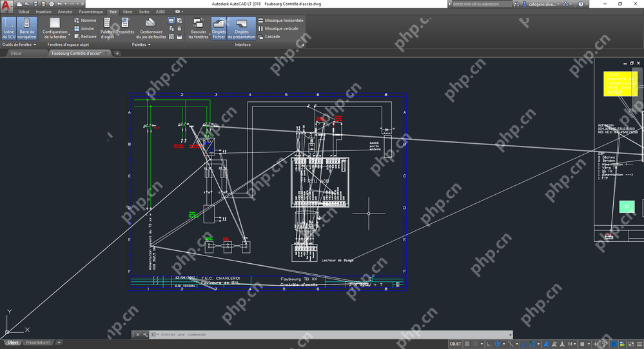This screenshot has height=349, width=644.
Task: Toggle the Onglets Fichier button
Action: [x=219, y=28]
